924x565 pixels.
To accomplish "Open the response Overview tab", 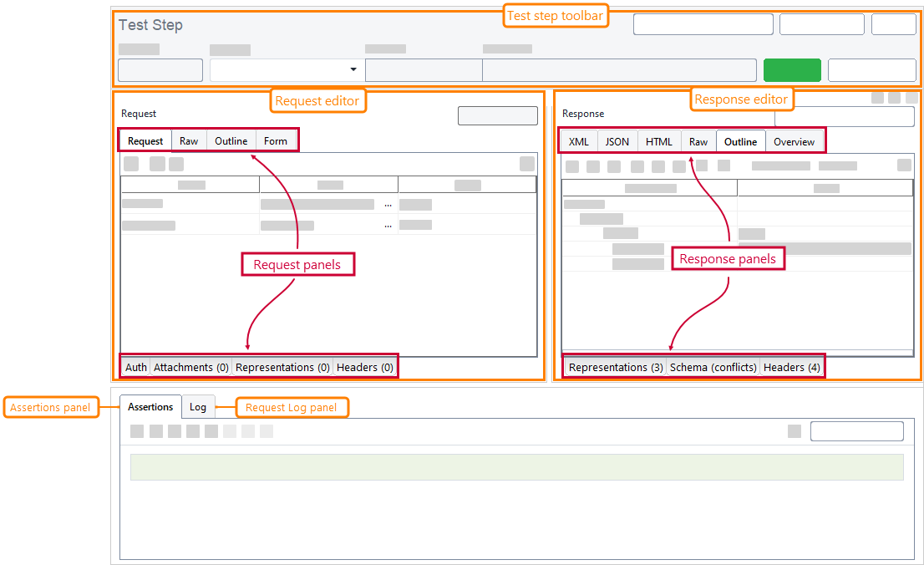I will click(x=794, y=140).
